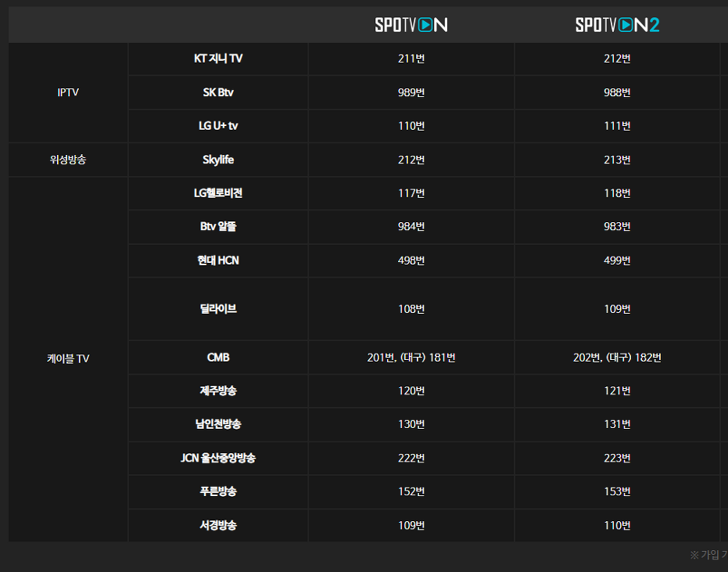Select CMB cell 201번, (대구) 181번
Image resolution: width=728 pixels, height=572 pixels.
(x=411, y=358)
